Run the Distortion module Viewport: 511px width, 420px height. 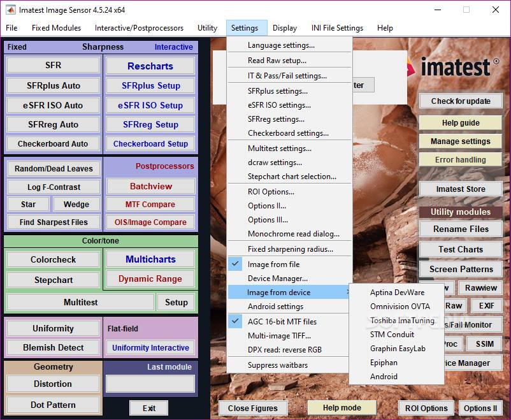[x=53, y=384]
